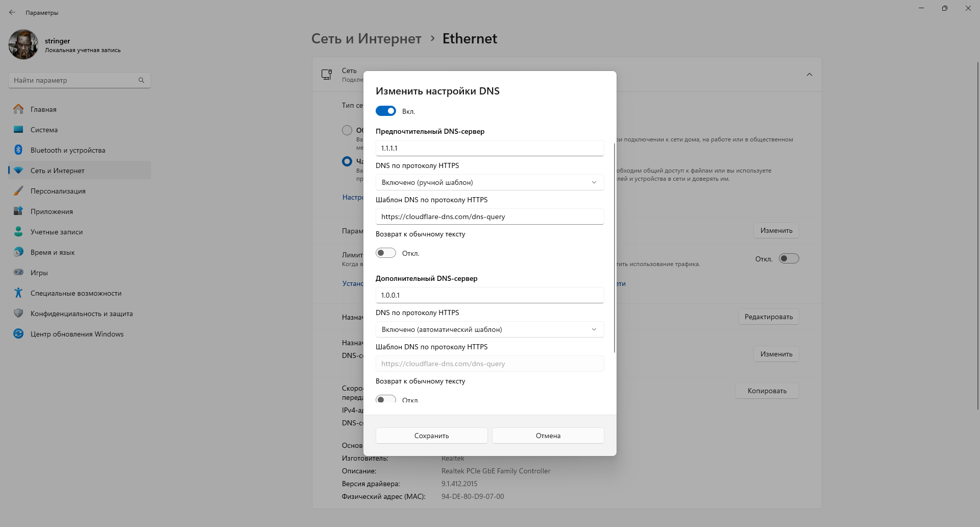Open Включено (автоматический шаблон) dropdown
Screen dimensions: 980x527
click(489, 329)
